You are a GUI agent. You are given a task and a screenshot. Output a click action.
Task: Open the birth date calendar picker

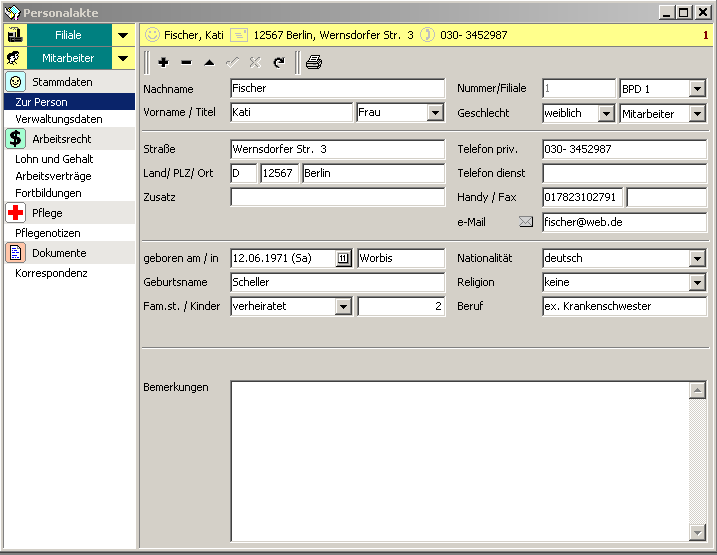pos(344,258)
